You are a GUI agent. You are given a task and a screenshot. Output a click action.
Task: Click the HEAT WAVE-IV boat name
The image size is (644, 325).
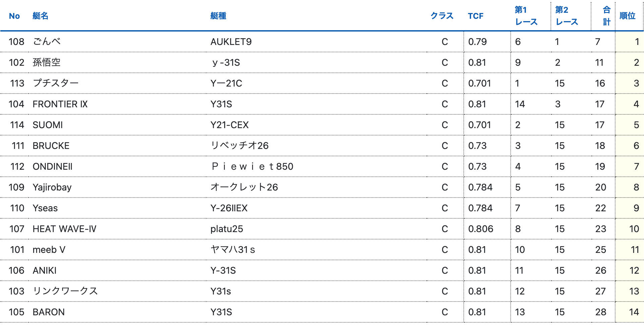pyautogui.click(x=64, y=229)
